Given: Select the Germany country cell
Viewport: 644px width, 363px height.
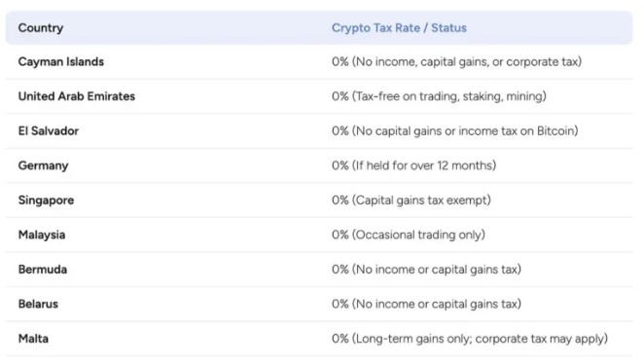Looking at the screenshot, I should 43,165.
